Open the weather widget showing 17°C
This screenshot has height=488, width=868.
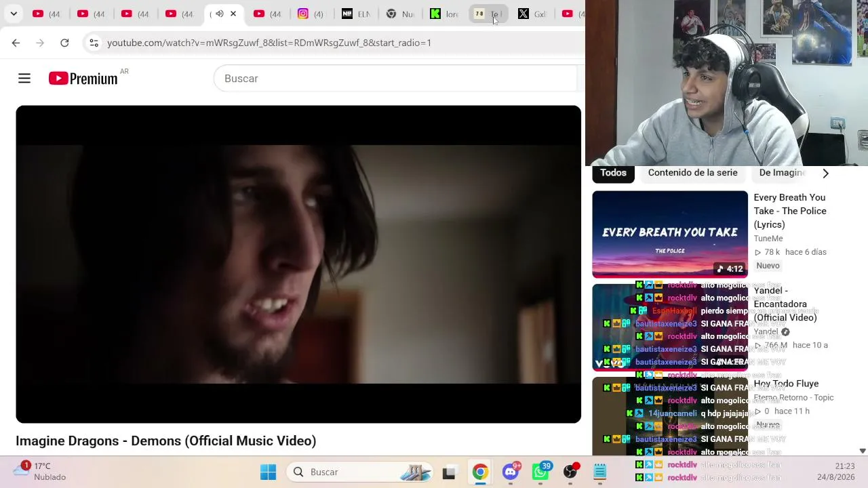click(41, 471)
